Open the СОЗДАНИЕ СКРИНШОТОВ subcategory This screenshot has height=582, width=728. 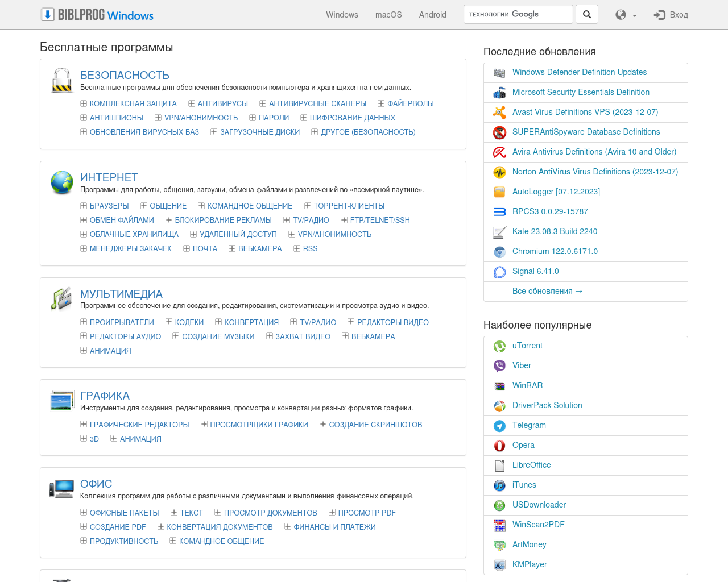tap(375, 425)
